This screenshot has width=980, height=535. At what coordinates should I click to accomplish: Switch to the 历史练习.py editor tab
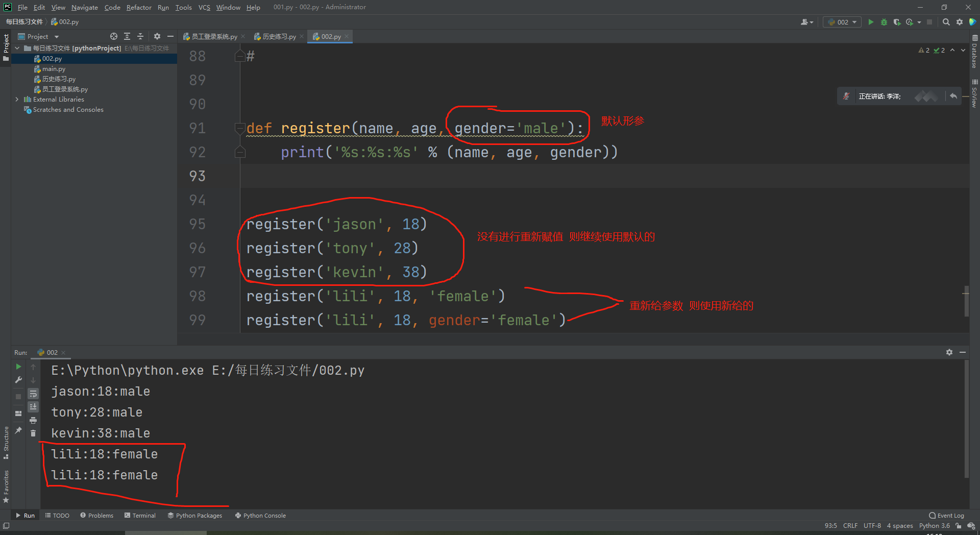279,36
